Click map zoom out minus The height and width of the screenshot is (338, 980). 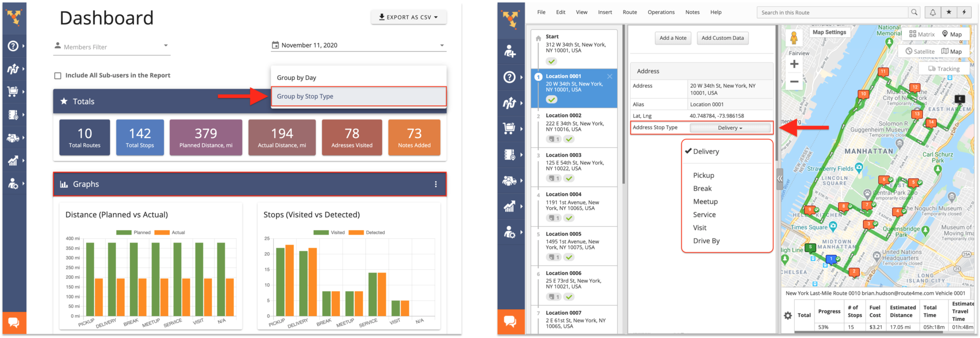(x=794, y=82)
